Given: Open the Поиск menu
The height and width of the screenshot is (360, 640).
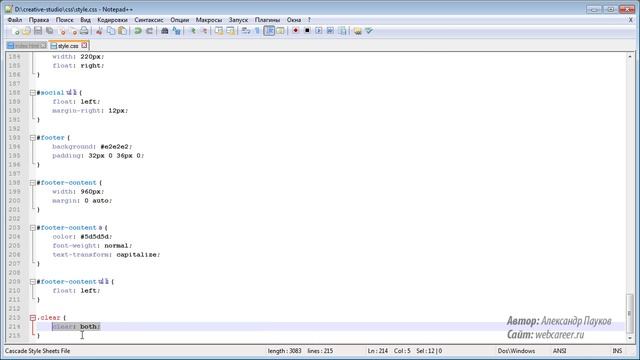Looking at the screenshot, I should click(64, 20).
